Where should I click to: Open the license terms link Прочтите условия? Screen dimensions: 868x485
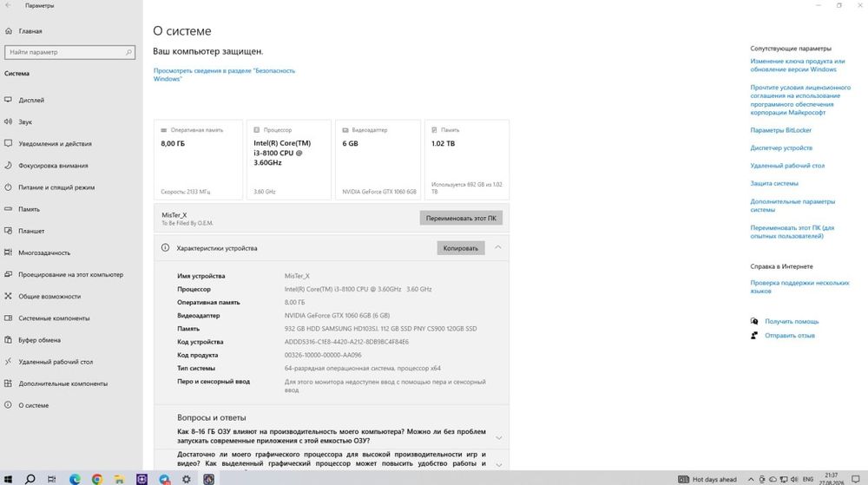[800, 100]
